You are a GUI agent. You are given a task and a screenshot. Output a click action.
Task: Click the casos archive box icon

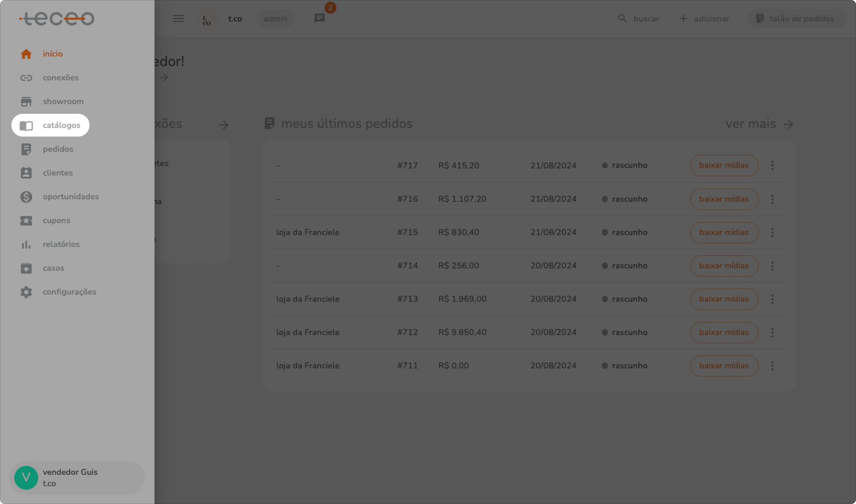[26, 268]
